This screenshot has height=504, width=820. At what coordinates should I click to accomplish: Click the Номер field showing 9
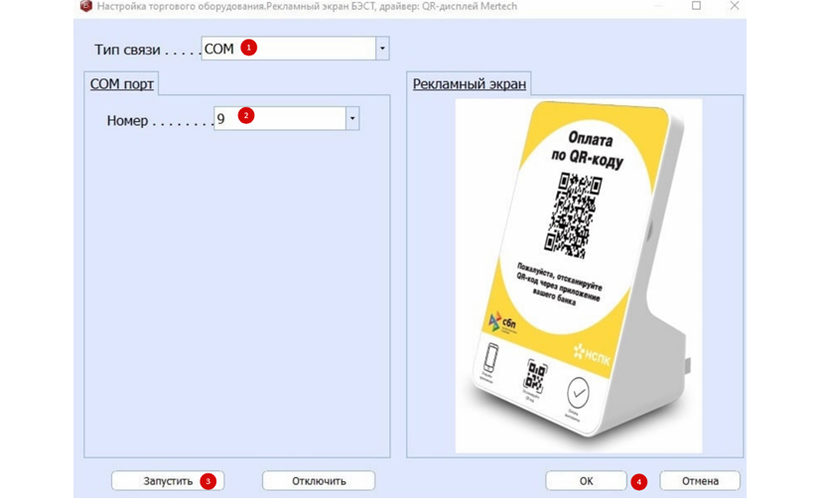pyautogui.click(x=280, y=119)
